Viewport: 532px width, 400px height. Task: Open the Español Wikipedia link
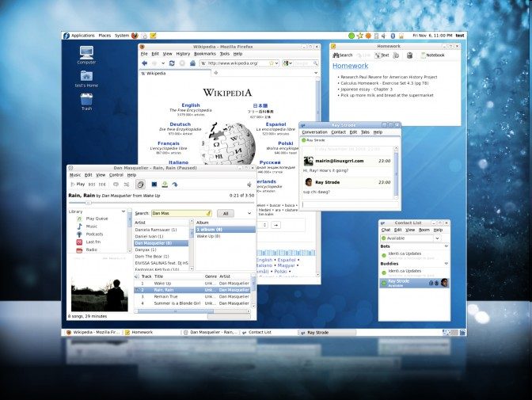pos(275,124)
